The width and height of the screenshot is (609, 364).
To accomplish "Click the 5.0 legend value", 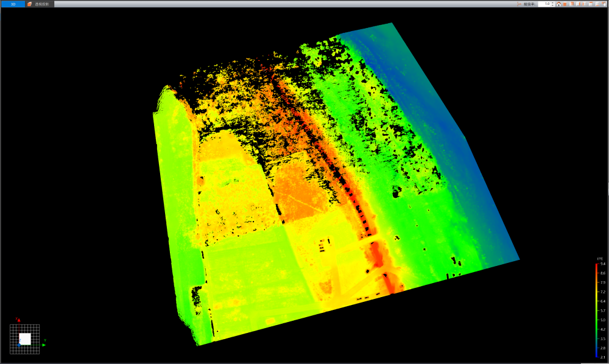I will point(603,320).
